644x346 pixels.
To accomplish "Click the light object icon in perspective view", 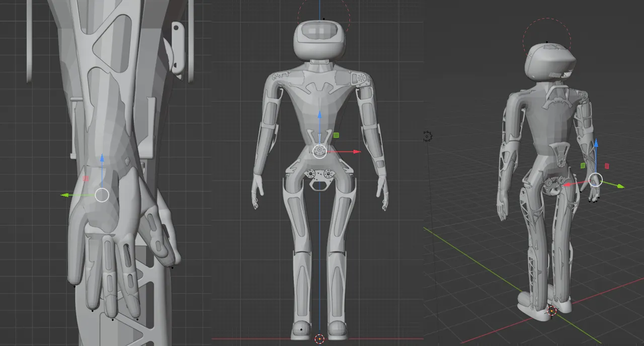I will coord(428,136).
